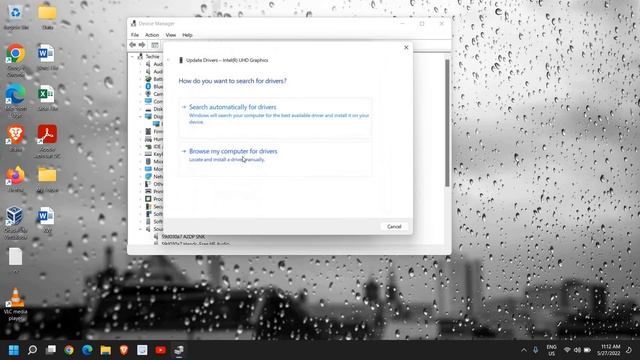
Task: Choose Search automatically for drivers
Action: (x=275, y=117)
